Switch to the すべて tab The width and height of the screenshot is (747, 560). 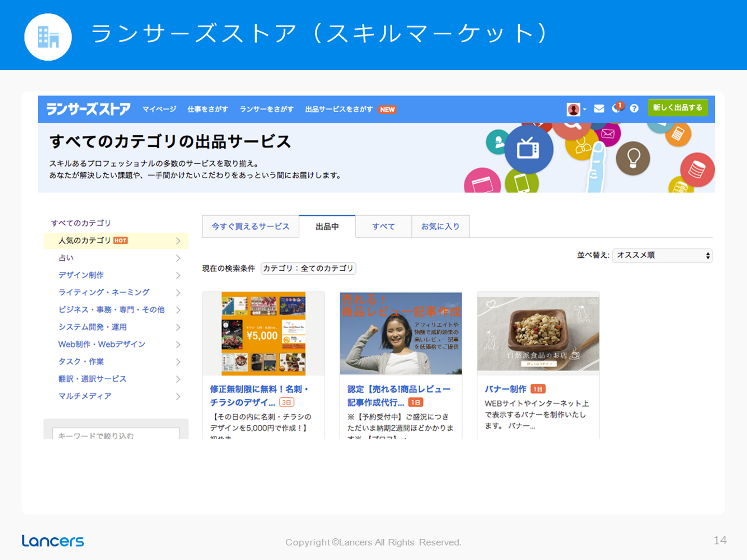[x=383, y=227]
